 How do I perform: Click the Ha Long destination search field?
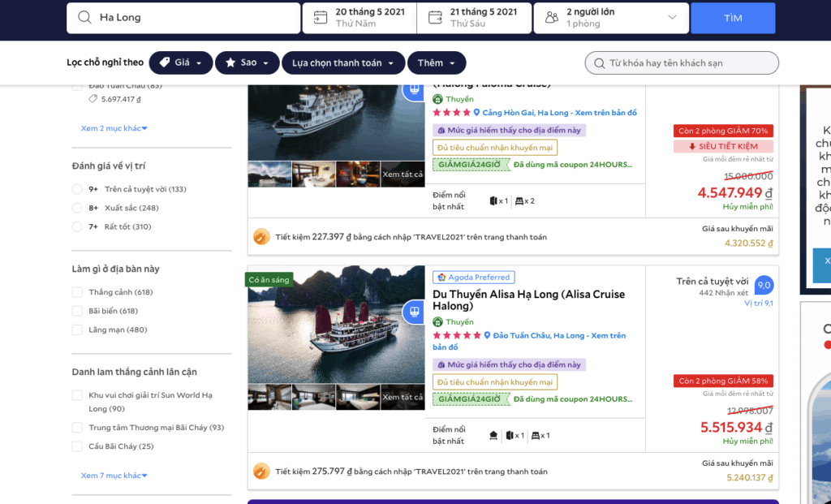[183, 18]
